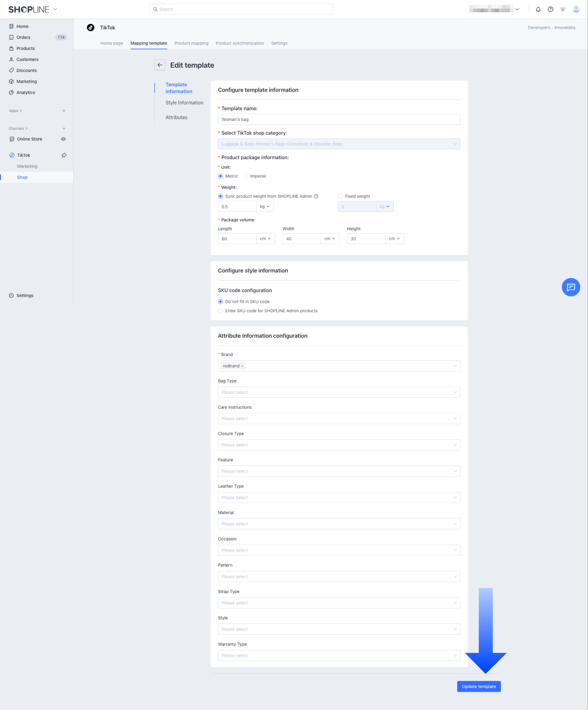Image resolution: width=588 pixels, height=710 pixels.
Task: Remove the noBrand tag with its x
Action: (x=242, y=366)
